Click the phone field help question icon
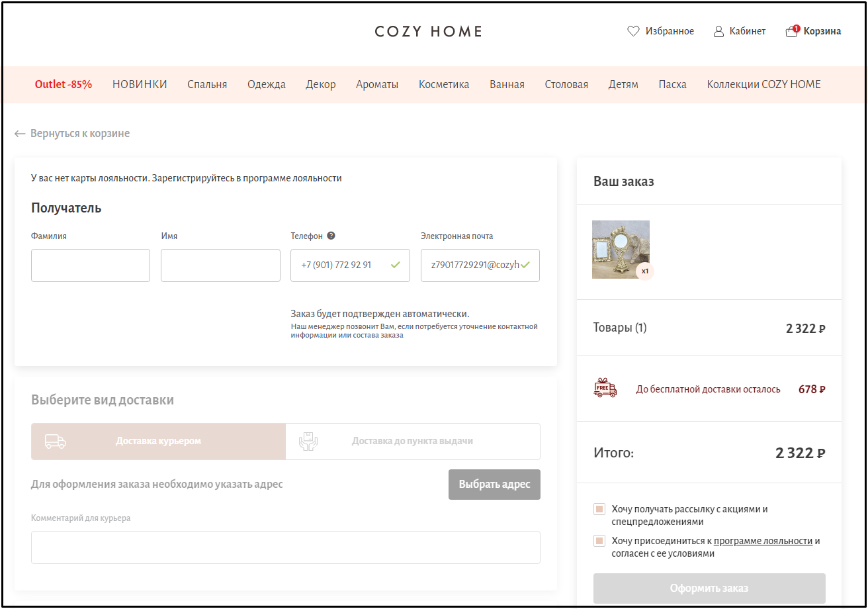The height and width of the screenshot is (609, 868). [x=331, y=236]
